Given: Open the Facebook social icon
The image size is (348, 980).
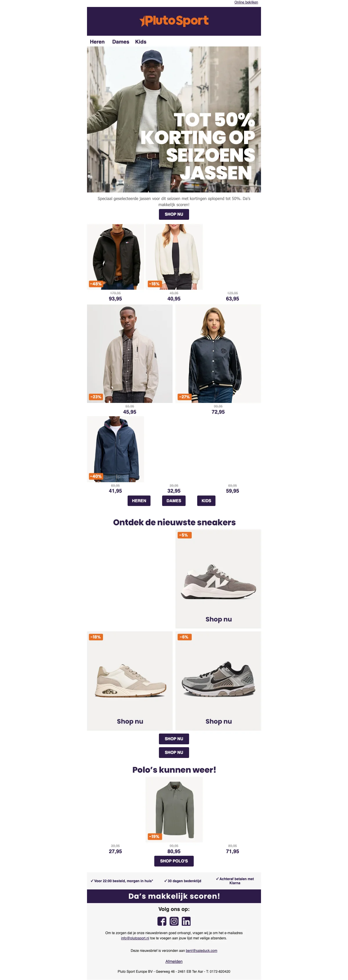Looking at the screenshot, I should [162, 921].
